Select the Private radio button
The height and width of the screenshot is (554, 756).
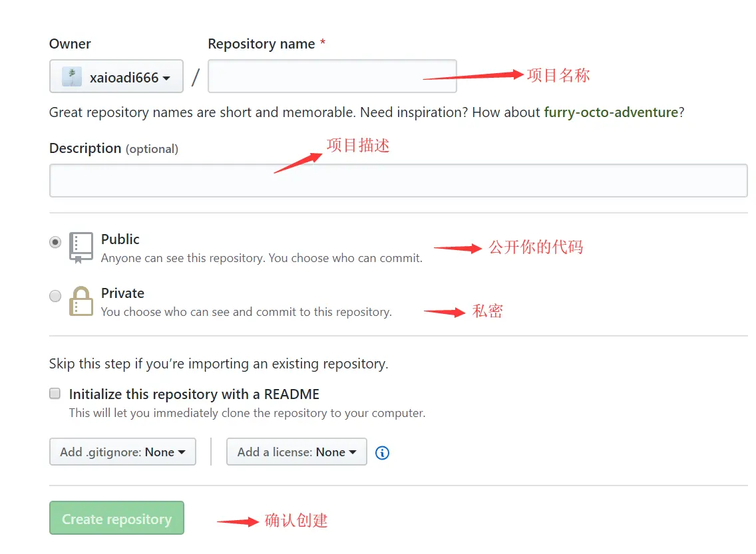(55, 296)
